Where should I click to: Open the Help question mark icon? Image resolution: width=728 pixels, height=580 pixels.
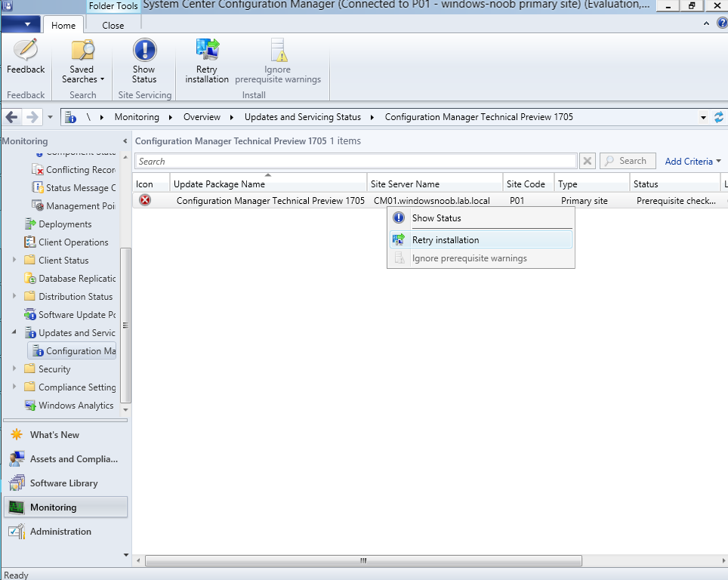pyautogui.click(x=723, y=23)
